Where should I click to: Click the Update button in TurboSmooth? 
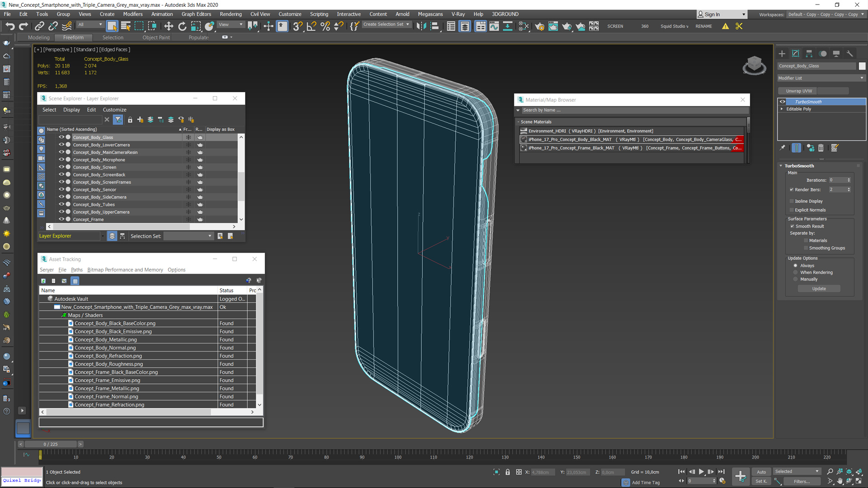coord(819,289)
